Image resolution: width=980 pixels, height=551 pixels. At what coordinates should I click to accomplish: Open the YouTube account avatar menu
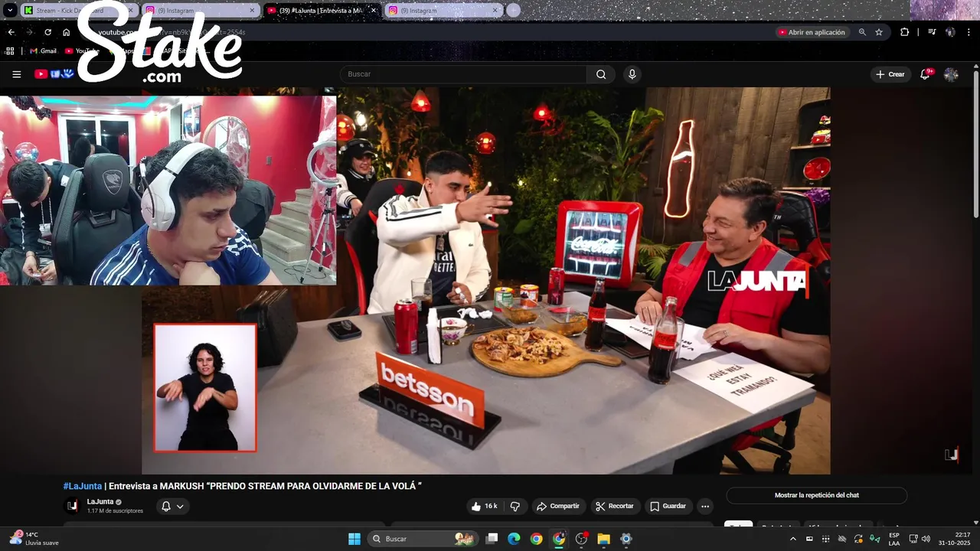pyautogui.click(x=951, y=74)
